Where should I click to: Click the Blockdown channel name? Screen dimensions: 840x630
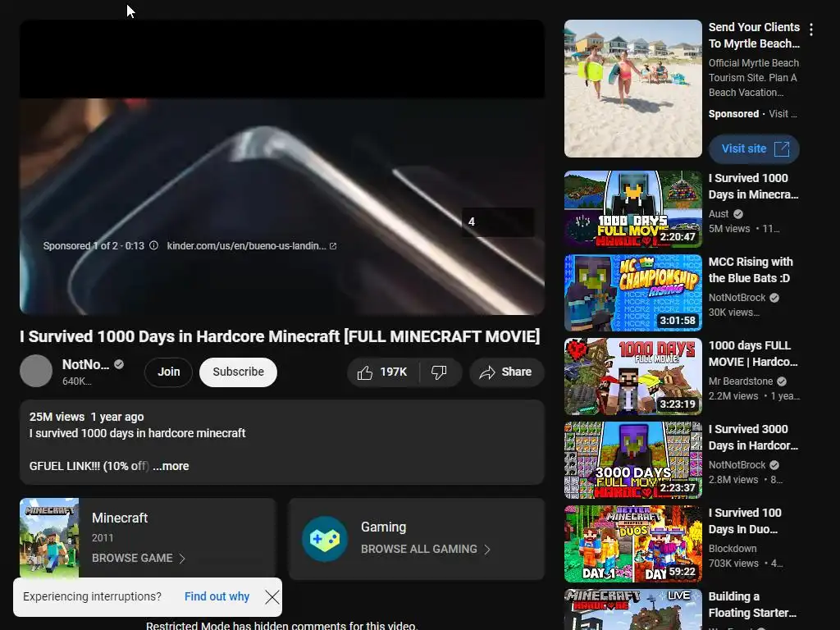click(733, 549)
